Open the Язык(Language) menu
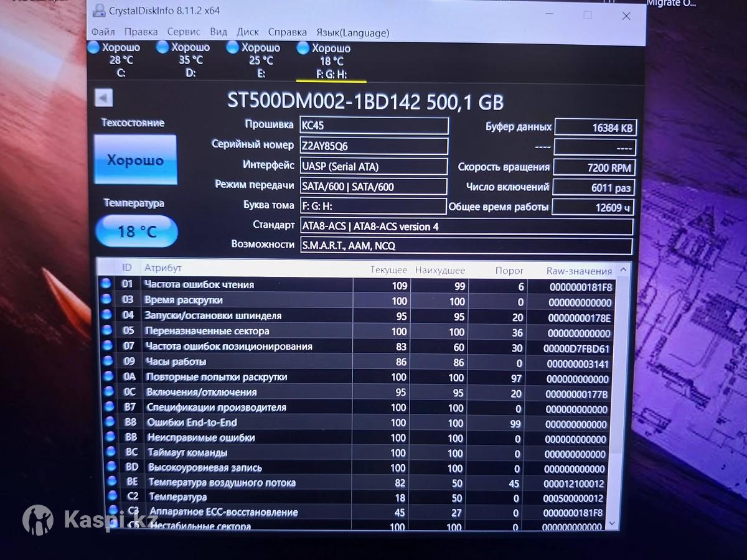The width and height of the screenshot is (747, 560). pyautogui.click(x=352, y=32)
